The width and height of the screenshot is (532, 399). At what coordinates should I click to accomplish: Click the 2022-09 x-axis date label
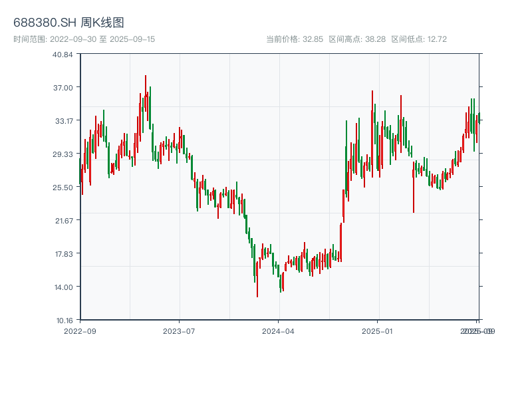tap(80, 331)
